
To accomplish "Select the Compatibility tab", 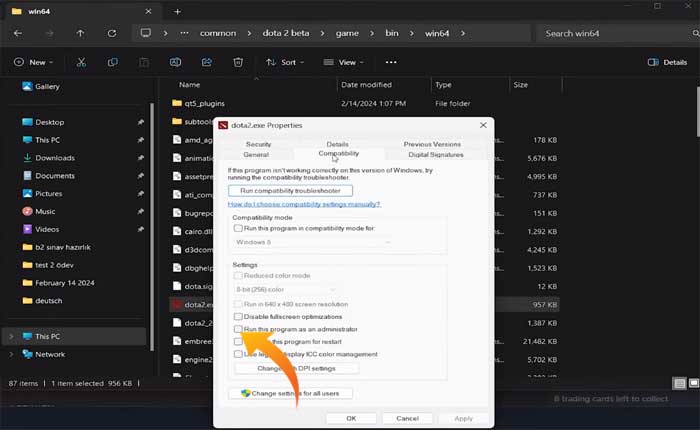I will click(x=339, y=153).
